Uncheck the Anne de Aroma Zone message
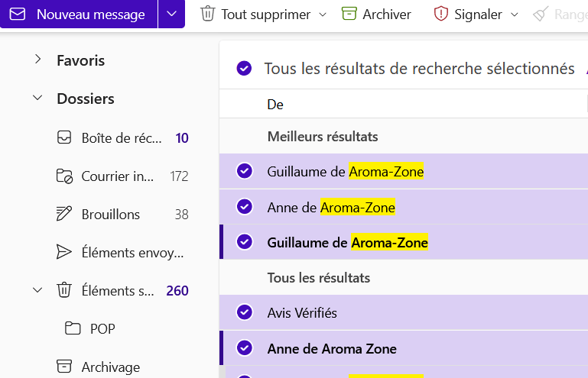Viewport: 588px width, 378px height. 245,348
